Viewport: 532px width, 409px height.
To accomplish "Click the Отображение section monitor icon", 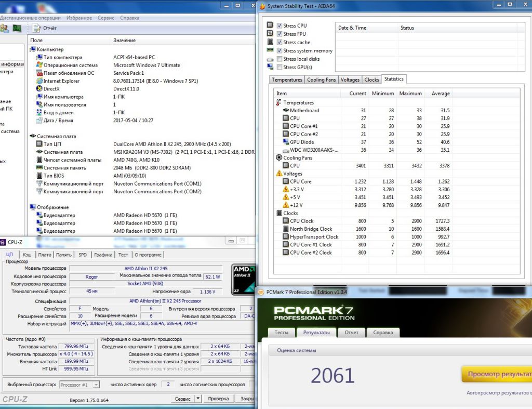I will point(33,207).
